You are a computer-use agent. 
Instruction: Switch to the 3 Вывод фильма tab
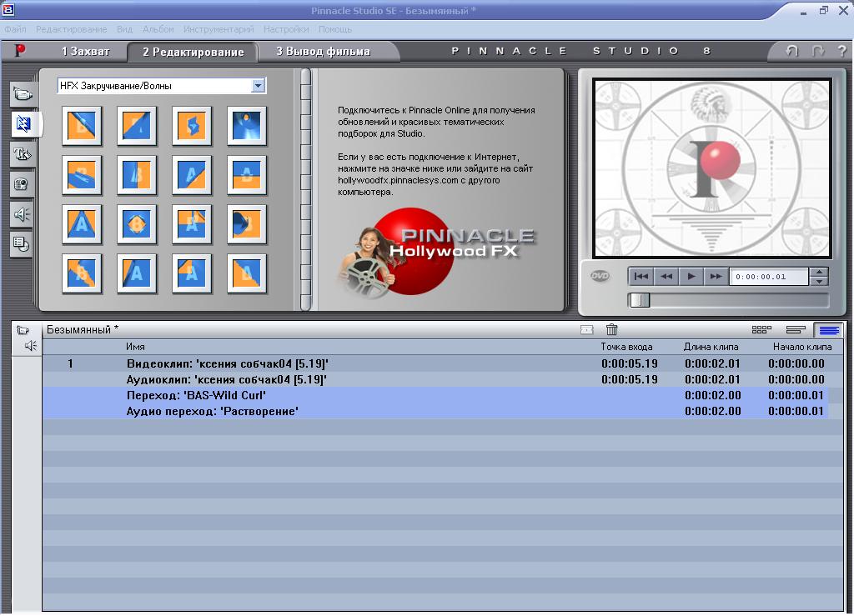pos(324,52)
